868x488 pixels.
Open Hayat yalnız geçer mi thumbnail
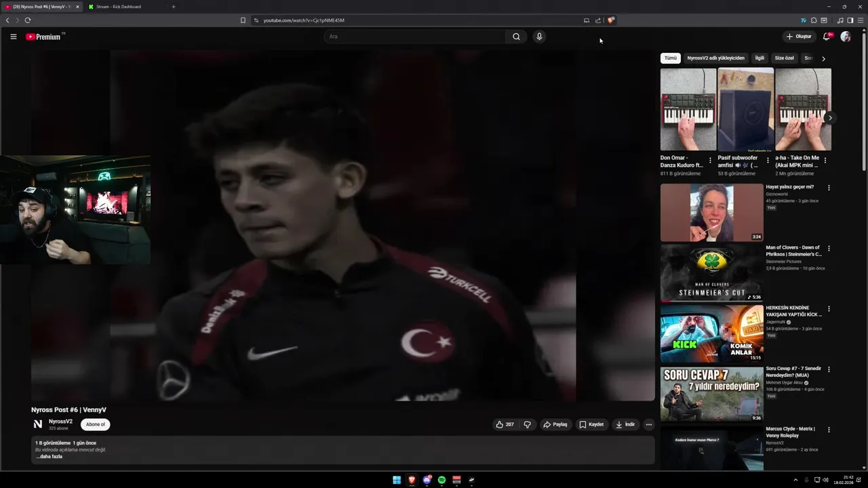[x=711, y=212]
